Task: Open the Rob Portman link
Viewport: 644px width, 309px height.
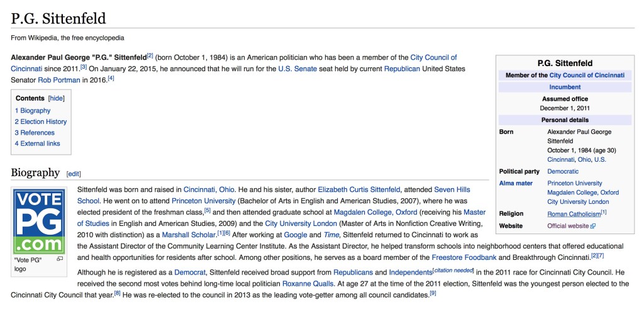Action: tap(58, 80)
